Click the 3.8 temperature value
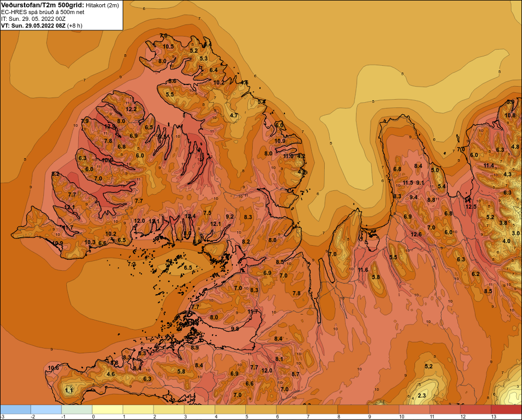Viewport: 522px width, 420px height. [x=503, y=223]
